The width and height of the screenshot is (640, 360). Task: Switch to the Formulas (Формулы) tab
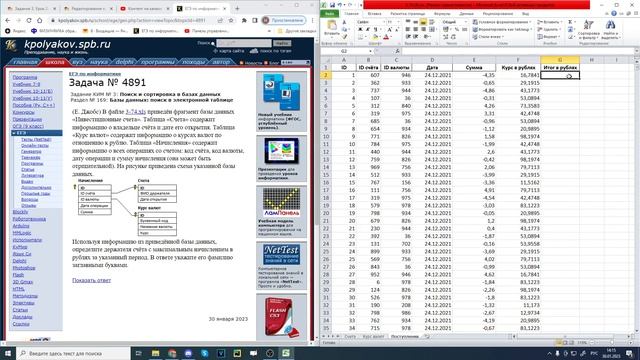(442, 13)
